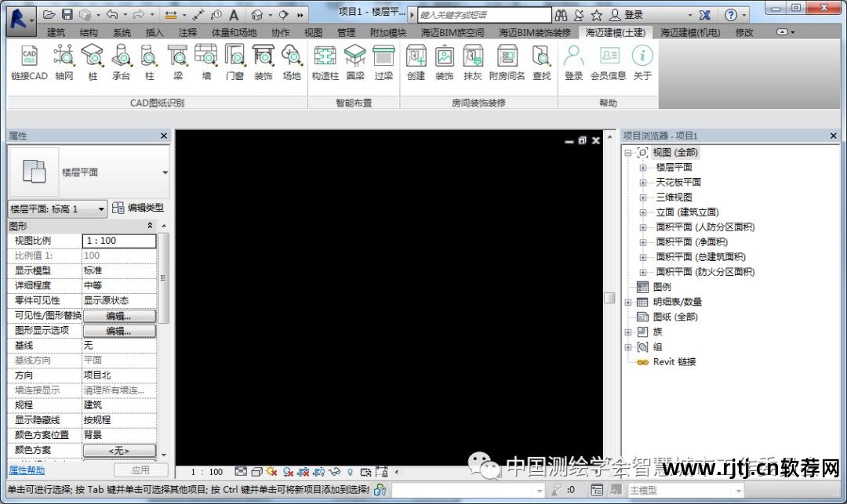Open 会员信息 member info

coord(609,63)
